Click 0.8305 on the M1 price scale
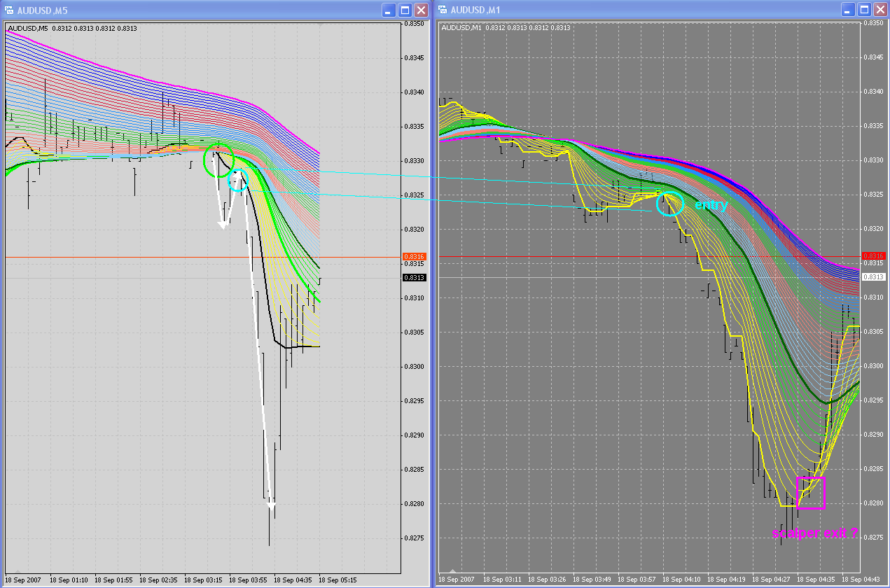This screenshot has width=890, height=588. tap(875, 332)
